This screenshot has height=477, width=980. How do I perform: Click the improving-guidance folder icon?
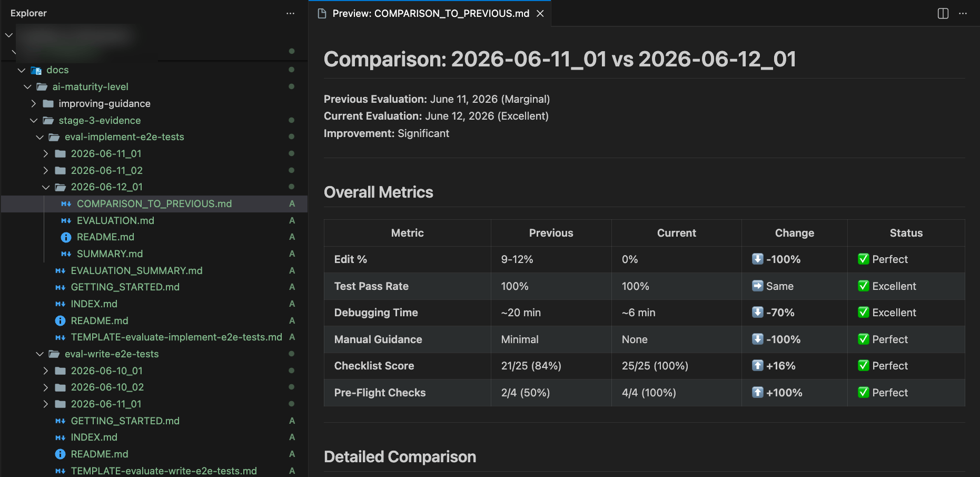coord(48,103)
